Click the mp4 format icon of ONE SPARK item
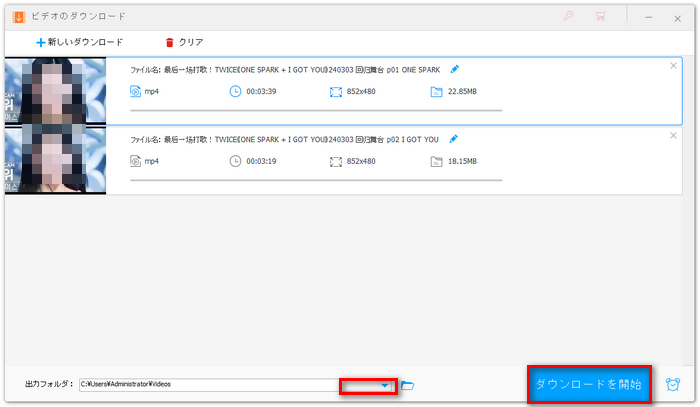The width and height of the screenshot is (700, 407). 135,91
